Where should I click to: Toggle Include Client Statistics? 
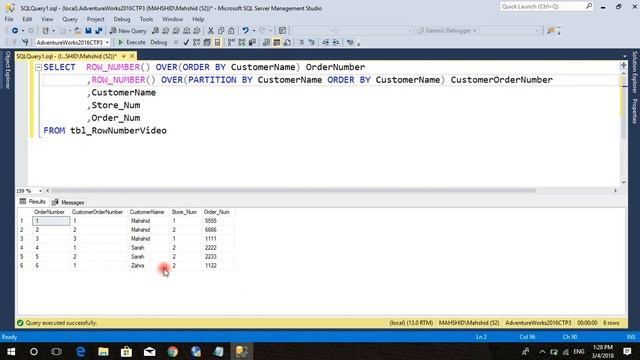[252, 42]
